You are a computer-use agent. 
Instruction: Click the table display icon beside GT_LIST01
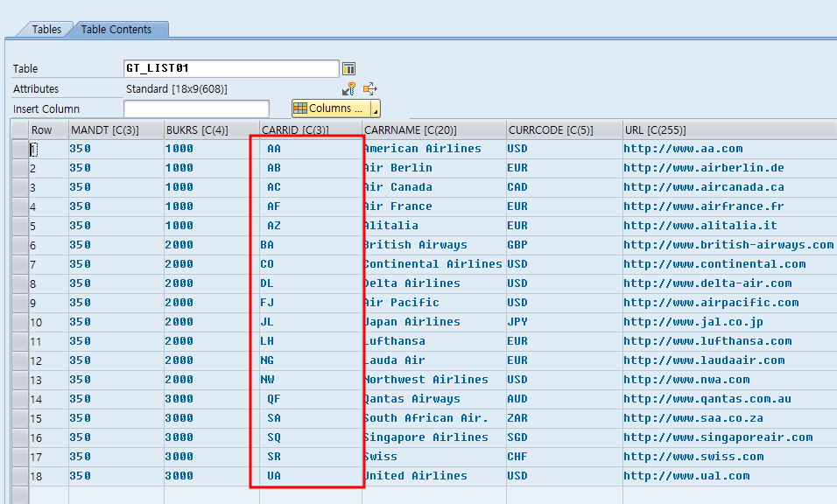348,68
